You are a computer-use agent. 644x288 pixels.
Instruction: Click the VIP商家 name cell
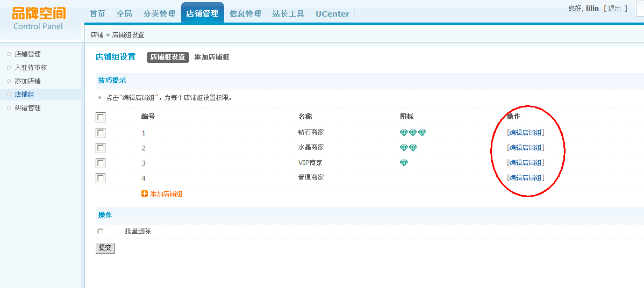tap(311, 162)
